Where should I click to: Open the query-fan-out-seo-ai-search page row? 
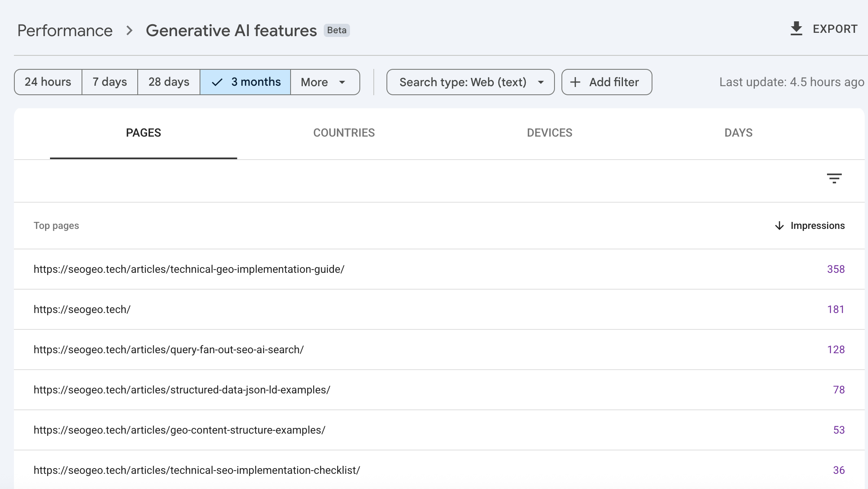point(439,350)
